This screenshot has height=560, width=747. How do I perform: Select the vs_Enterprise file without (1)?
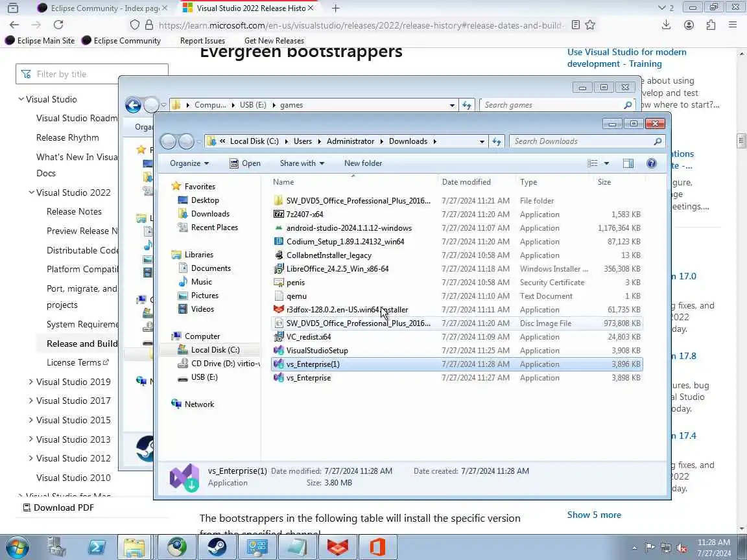(x=308, y=378)
